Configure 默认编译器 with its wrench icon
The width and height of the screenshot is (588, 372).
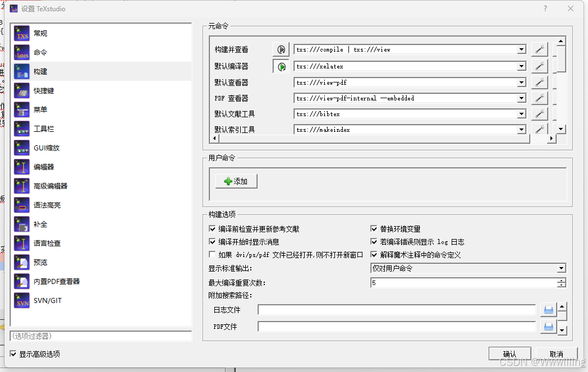(540, 66)
